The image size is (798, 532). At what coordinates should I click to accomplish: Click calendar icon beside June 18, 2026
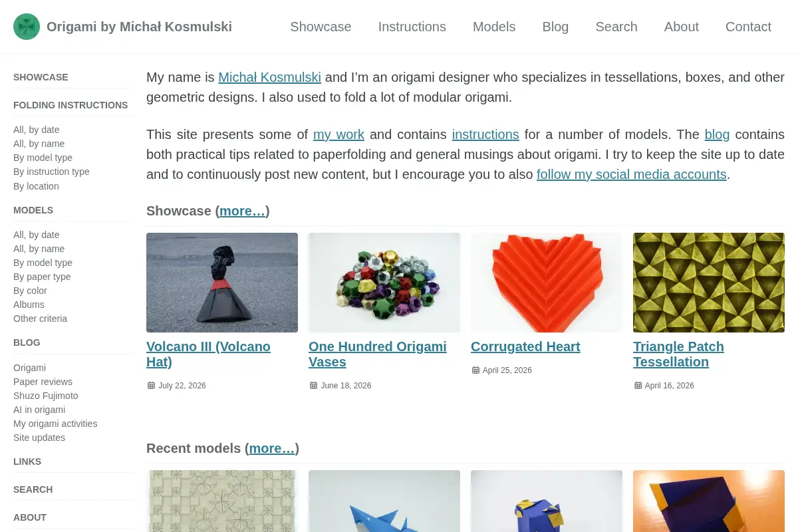313,386
